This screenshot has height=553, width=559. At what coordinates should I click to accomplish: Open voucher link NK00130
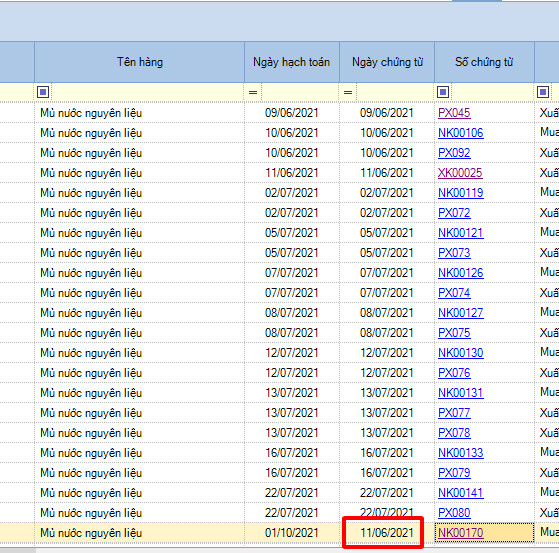click(x=461, y=353)
